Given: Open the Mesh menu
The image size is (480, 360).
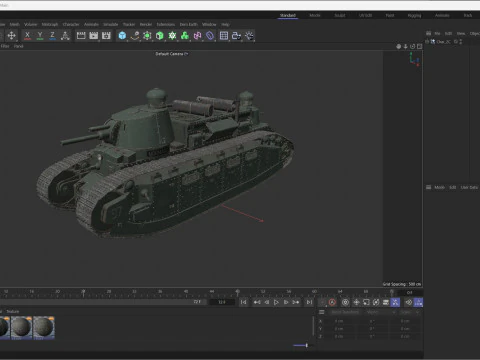Looking at the screenshot, I should pos(14,24).
